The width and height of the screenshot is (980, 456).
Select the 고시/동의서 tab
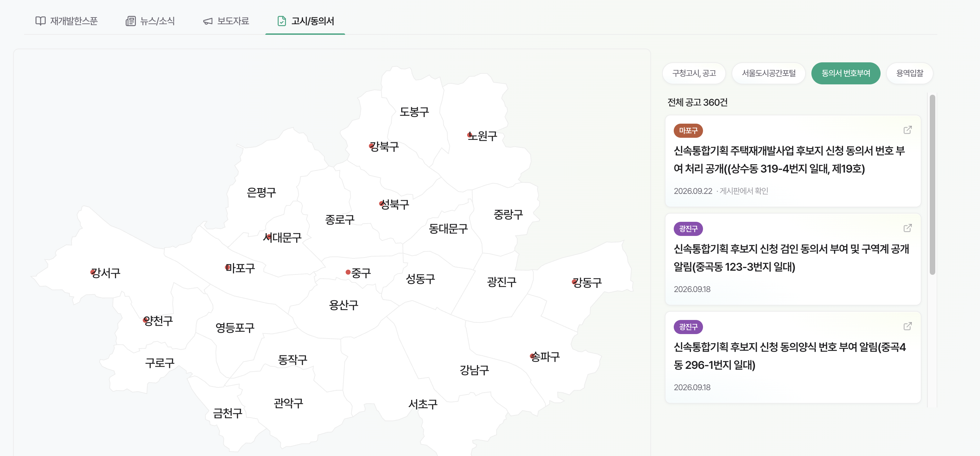[306, 21]
